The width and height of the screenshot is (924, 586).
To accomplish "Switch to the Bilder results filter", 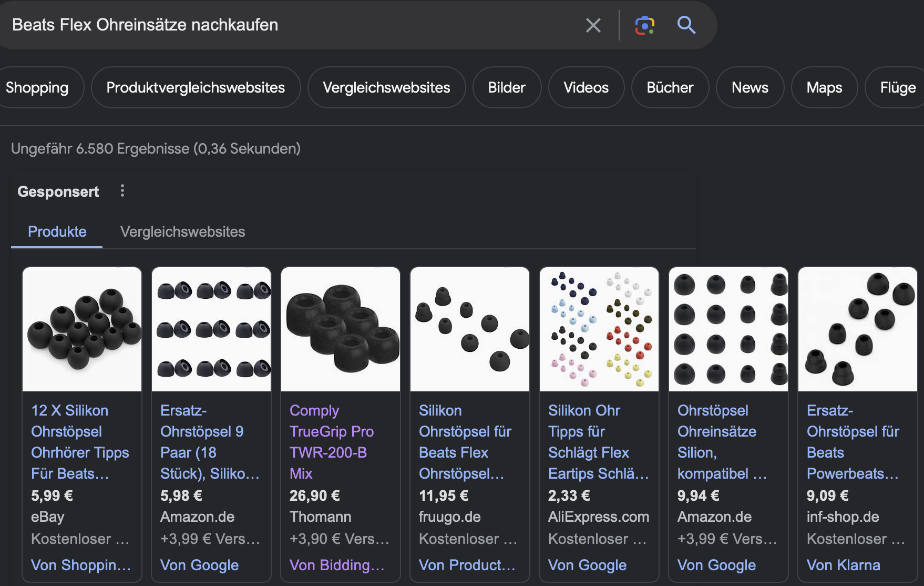I will tap(507, 87).
